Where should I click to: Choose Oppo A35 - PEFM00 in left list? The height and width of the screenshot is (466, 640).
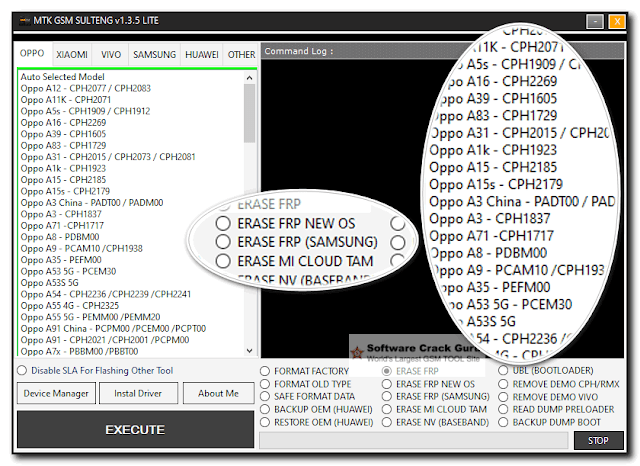tap(61, 260)
